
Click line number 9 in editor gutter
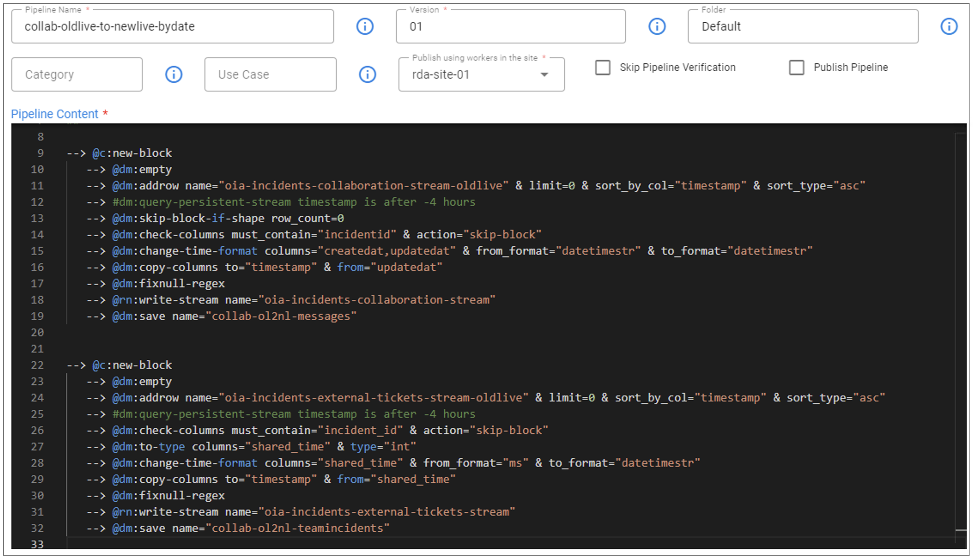(40, 153)
